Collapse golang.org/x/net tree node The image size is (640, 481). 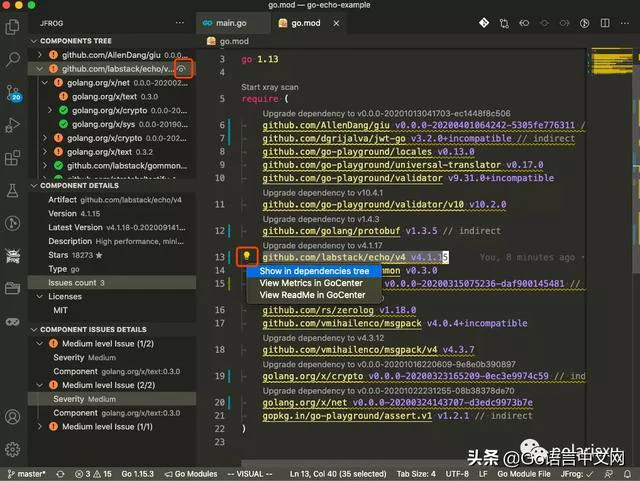pyautogui.click(x=45, y=83)
